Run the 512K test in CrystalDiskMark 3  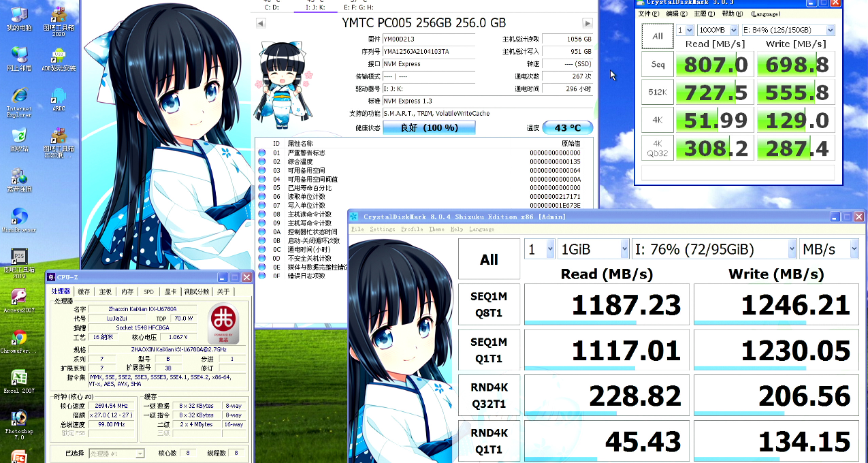tap(658, 92)
